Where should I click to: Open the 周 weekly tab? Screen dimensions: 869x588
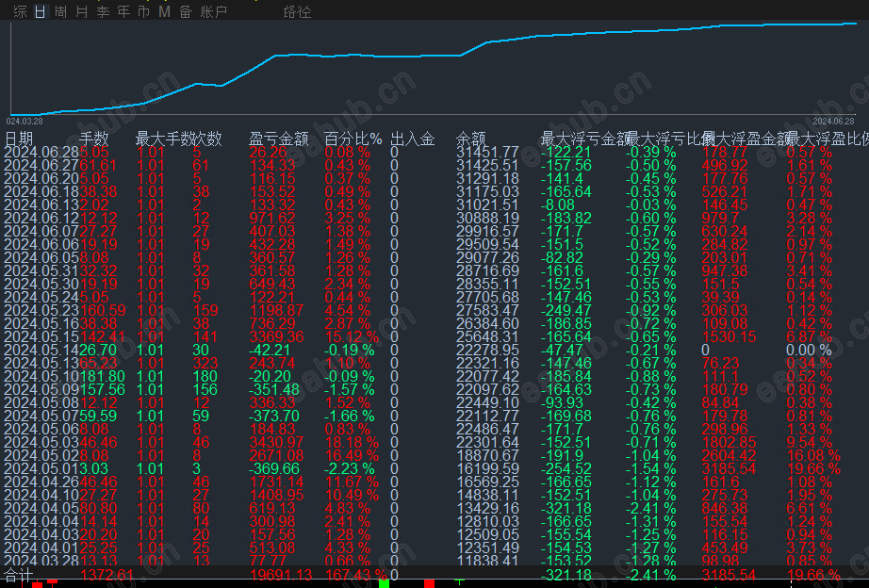pos(61,11)
